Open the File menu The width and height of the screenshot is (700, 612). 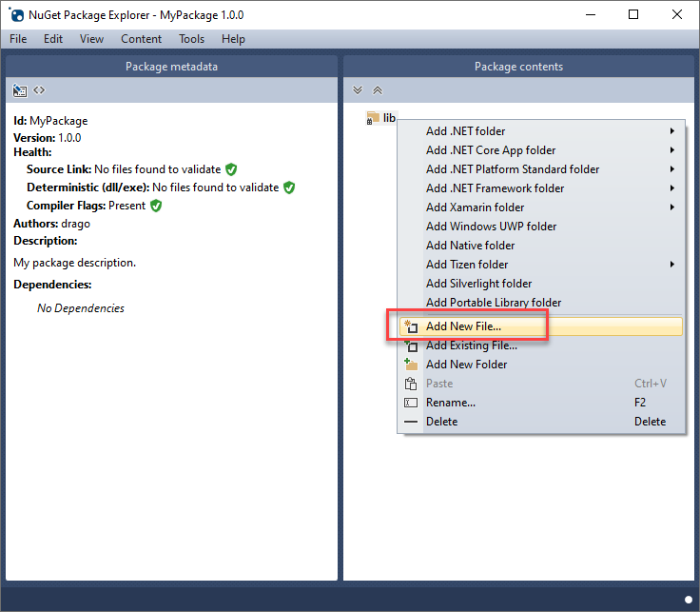(18, 39)
